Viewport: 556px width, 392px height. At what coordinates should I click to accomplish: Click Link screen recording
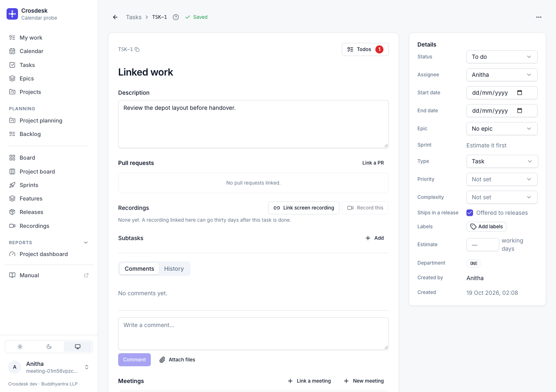[304, 208]
